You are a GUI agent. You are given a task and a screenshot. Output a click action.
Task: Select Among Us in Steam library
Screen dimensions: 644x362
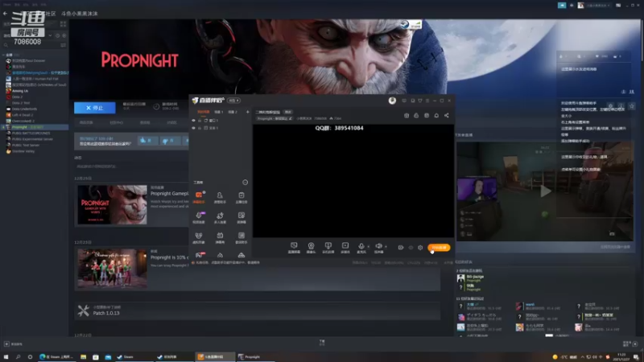19,91
